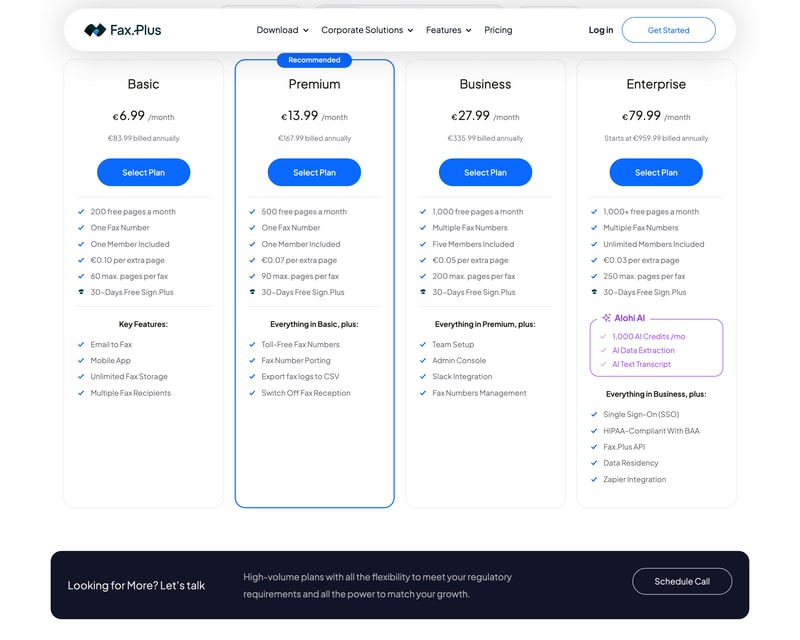The image size is (800, 640).
Task: Open the Features dropdown
Action: [448, 30]
